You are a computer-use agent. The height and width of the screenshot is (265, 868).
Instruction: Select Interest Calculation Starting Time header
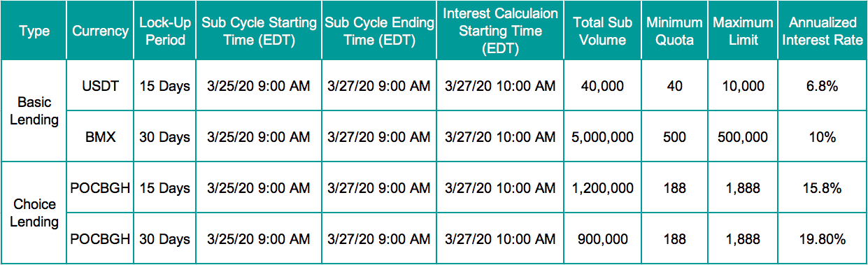[501, 31]
